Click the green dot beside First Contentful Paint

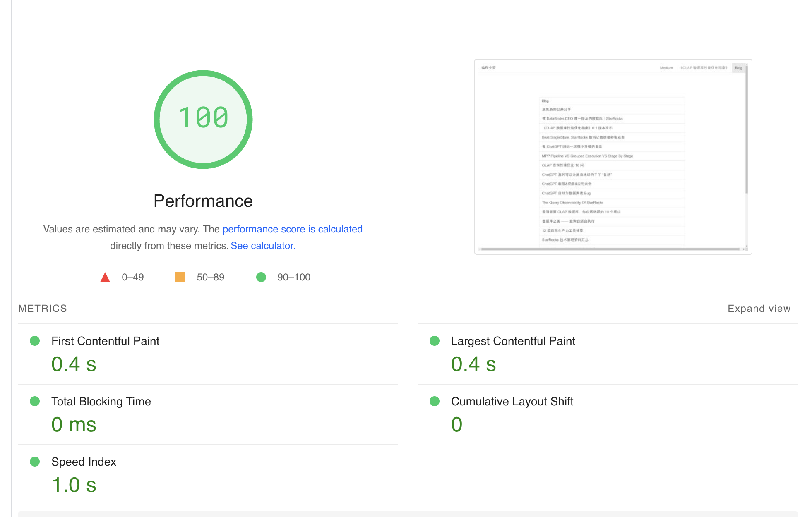[x=35, y=341]
